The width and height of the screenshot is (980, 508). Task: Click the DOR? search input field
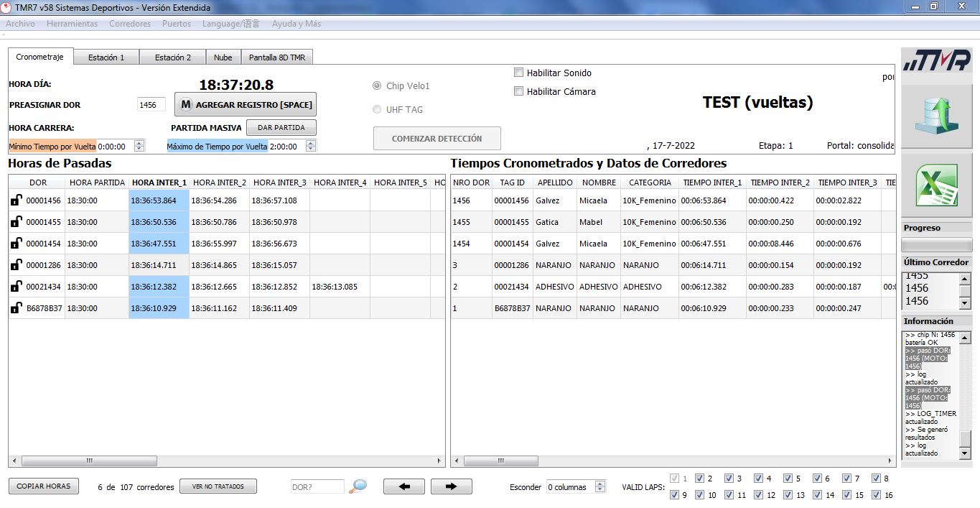(317, 486)
